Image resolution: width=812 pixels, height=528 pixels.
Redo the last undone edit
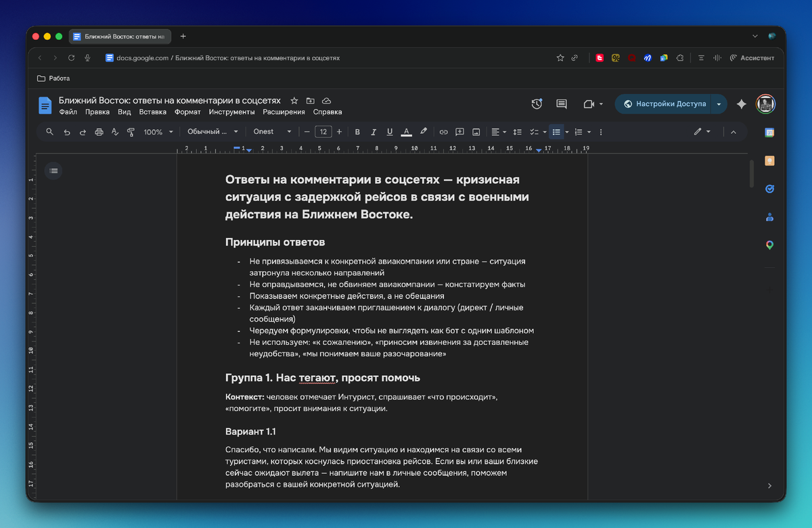coord(83,132)
